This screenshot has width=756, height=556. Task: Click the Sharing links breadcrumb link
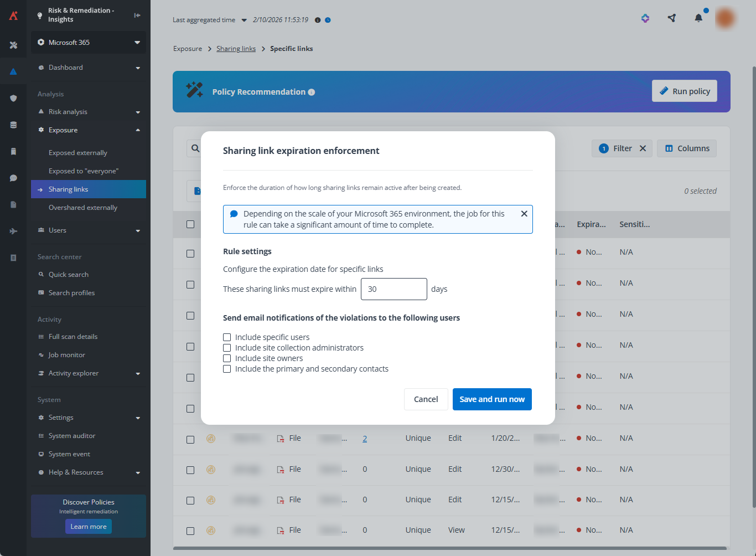pyautogui.click(x=236, y=49)
